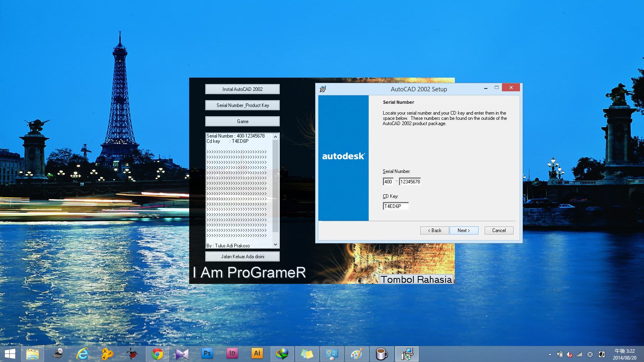The width and height of the screenshot is (644, 362).
Task: Open the input method J tray icon
Action: pyautogui.click(x=602, y=354)
